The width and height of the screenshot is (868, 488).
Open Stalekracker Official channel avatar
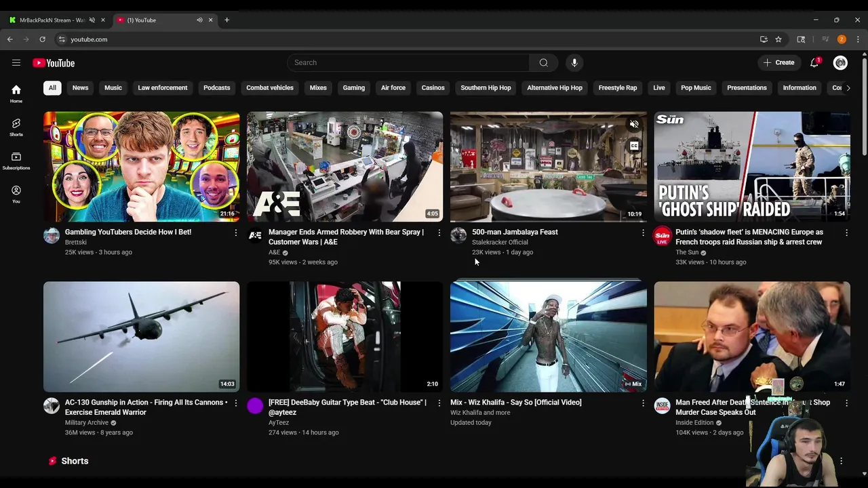pos(458,235)
